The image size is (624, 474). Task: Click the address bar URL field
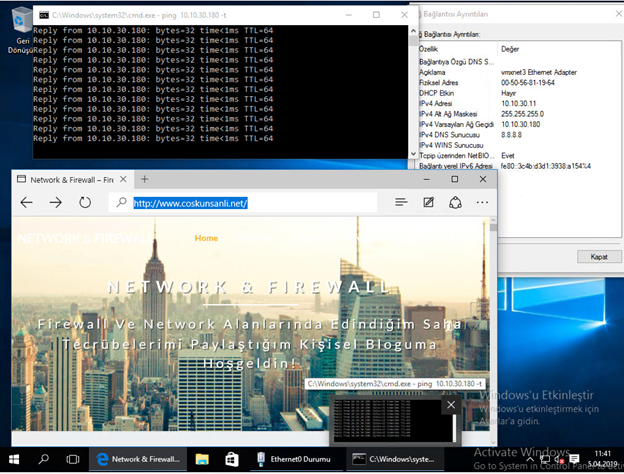243,203
